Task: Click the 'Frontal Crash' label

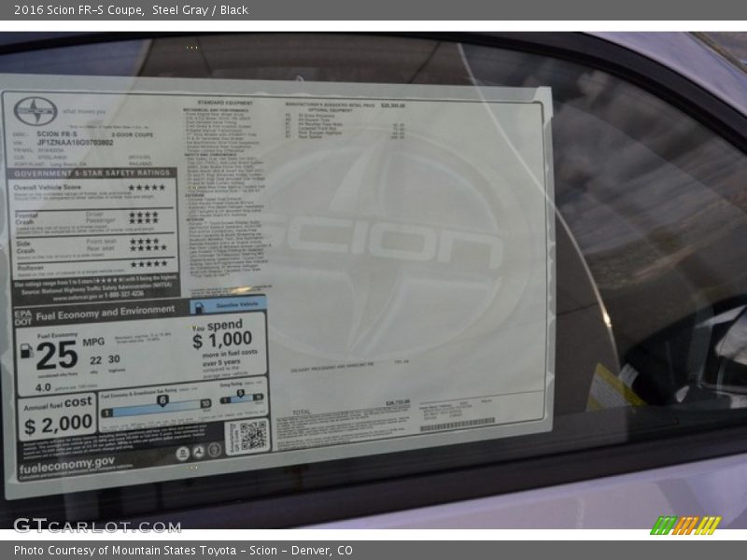Action: 26,218
